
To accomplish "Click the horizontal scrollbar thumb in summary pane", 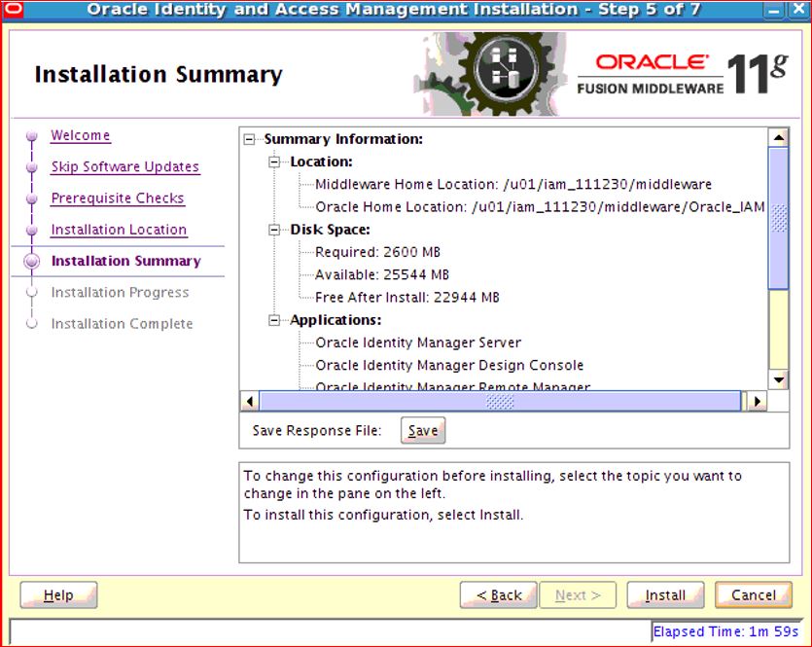I will tap(500, 402).
